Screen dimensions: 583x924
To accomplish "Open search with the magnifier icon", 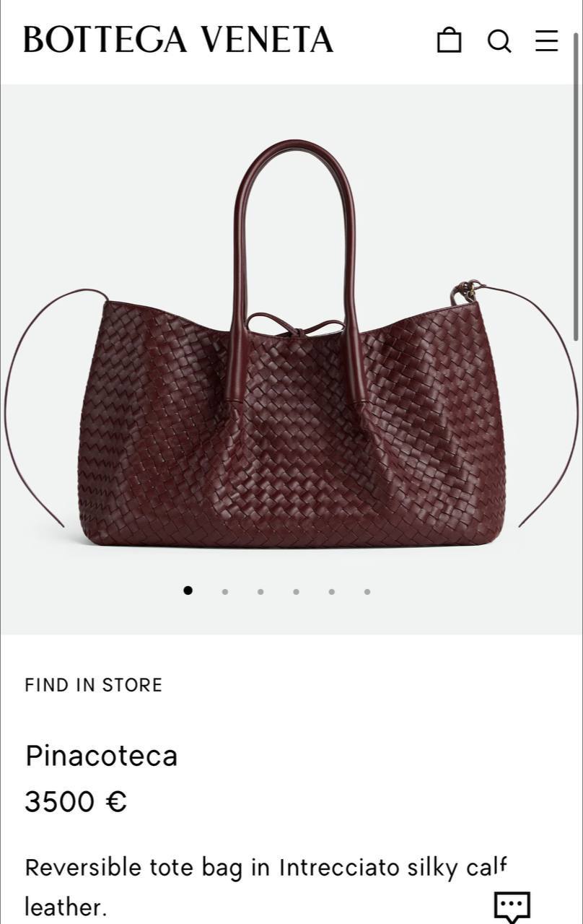I will [x=499, y=40].
